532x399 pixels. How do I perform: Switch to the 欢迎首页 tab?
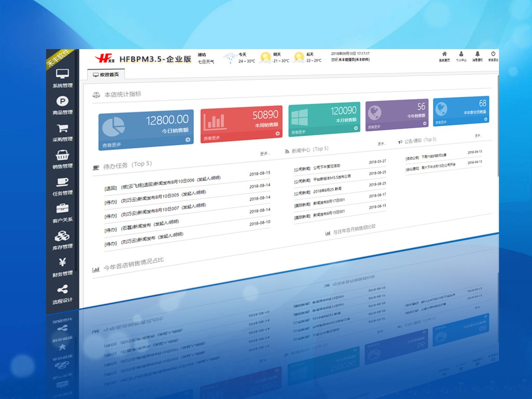coord(106,75)
